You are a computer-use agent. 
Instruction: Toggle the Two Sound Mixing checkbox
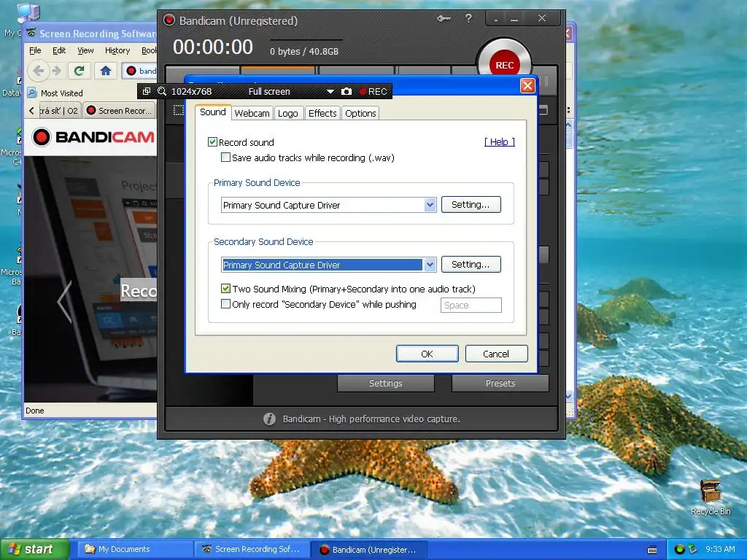226,289
